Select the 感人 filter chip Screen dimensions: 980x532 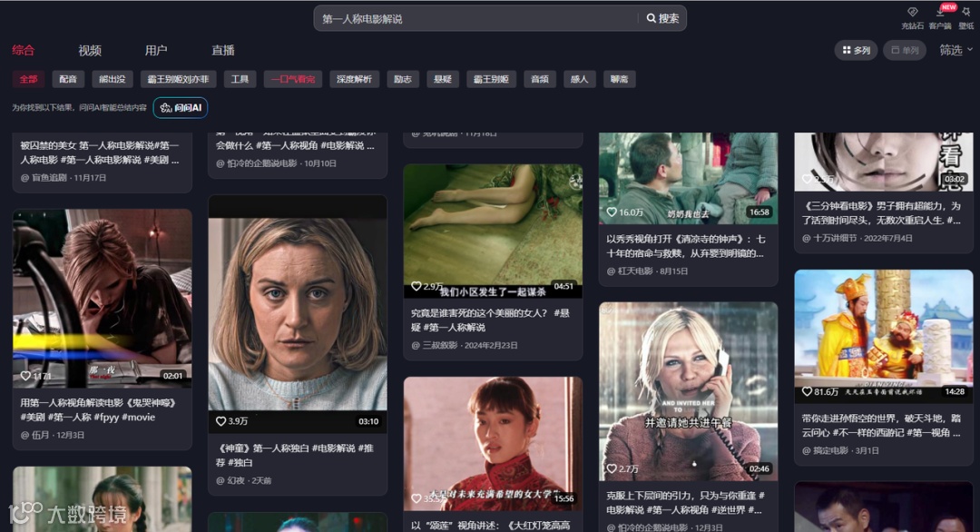point(579,79)
